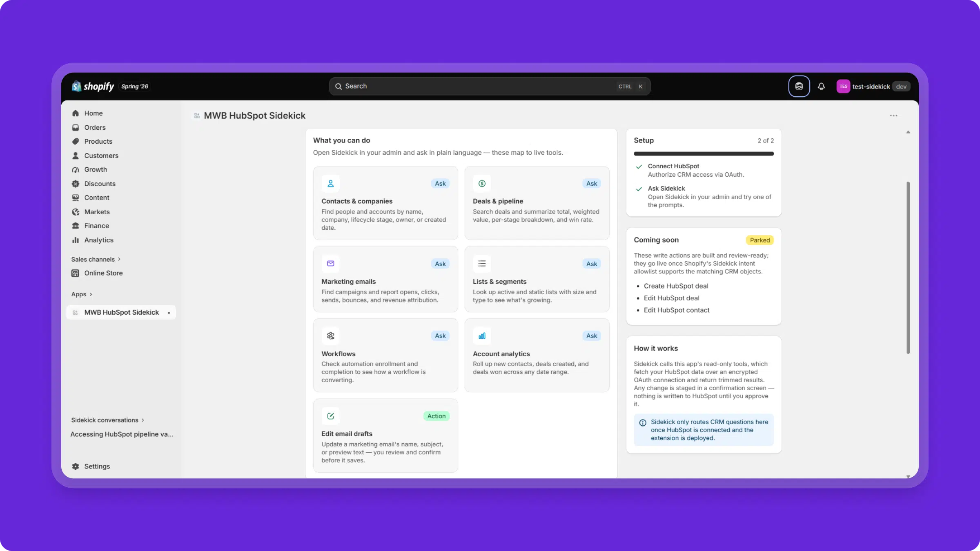980x551 pixels.
Task: Click the Online Store storefront icon
Action: (76, 273)
